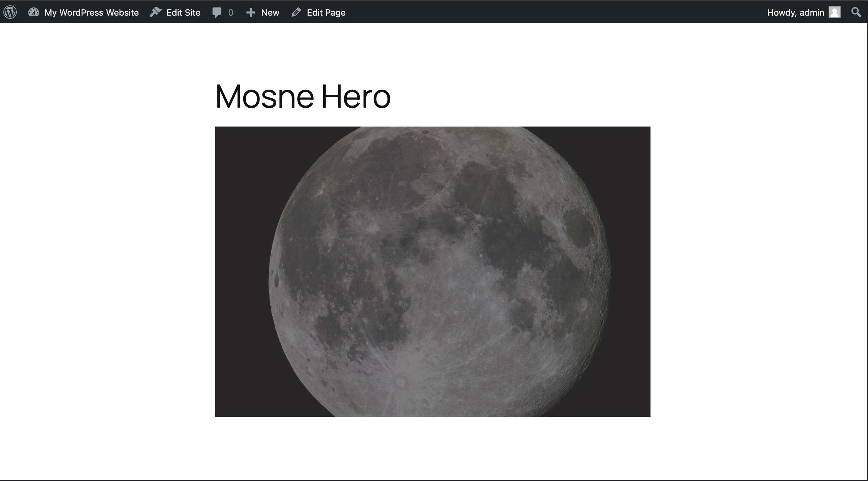Image resolution: width=868 pixels, height=481 pixels.
Task: Click the dashboard gauge icon beside site name
Action: [34, 12]
